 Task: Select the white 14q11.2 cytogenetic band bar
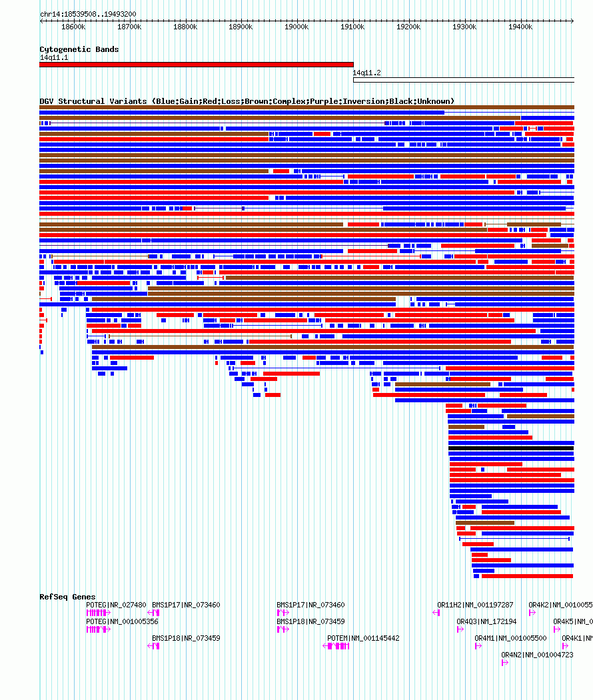(464, 80)
